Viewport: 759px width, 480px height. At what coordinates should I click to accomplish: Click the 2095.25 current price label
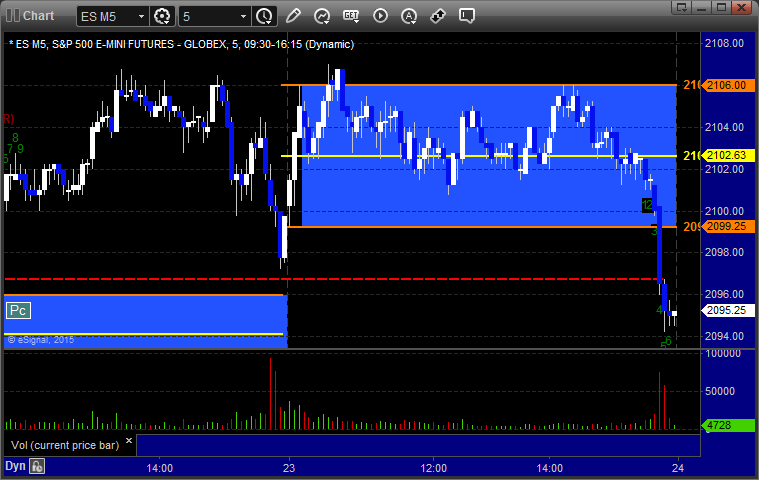click(x=729, y=310)
